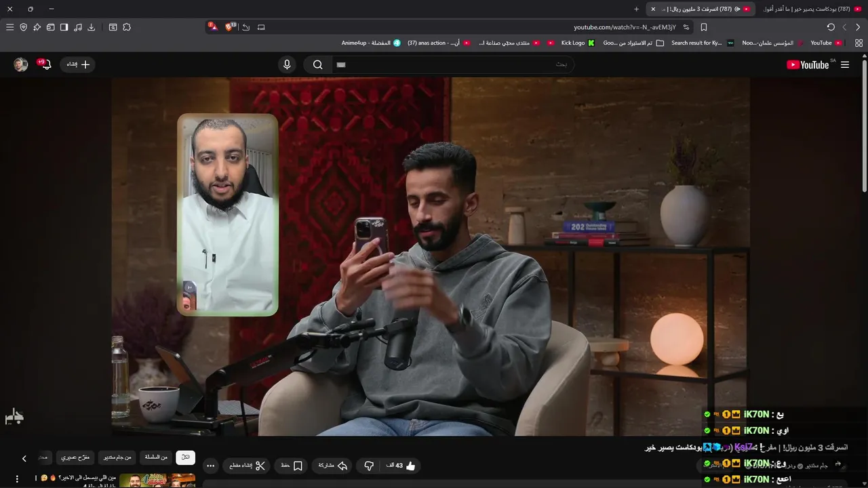Open the 'تم الاستيراد من' bookmarks folder
This screenshot has width=868, height=488.
[x=633, y=43]
